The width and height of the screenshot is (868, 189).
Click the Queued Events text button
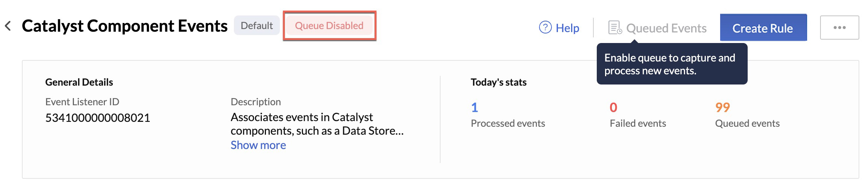pyautogui.click(x=666, y=28)
